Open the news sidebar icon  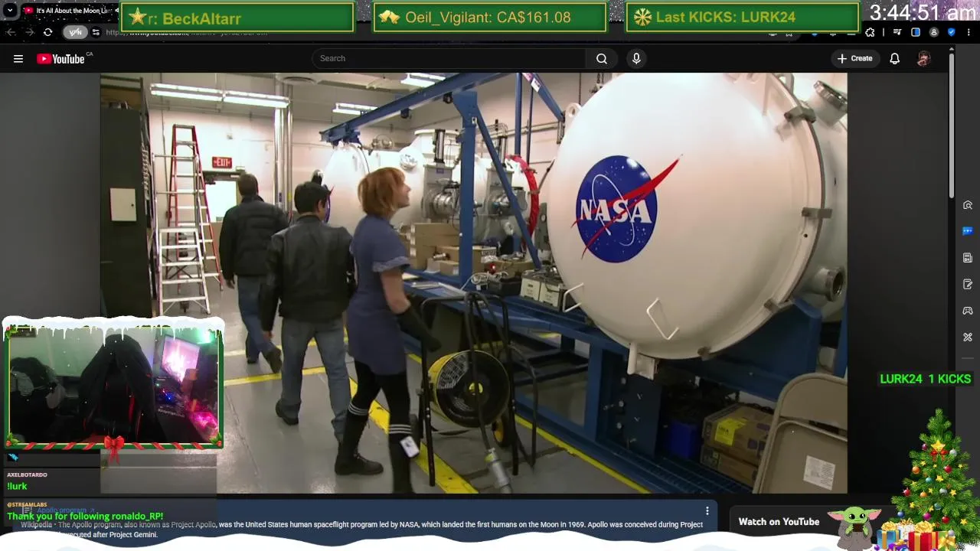(x=968, y=258)
